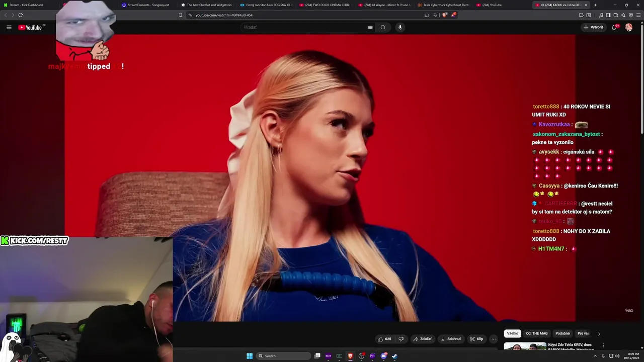
Task: Open more actions three-dot menu under video
Action: coord(494,339)
